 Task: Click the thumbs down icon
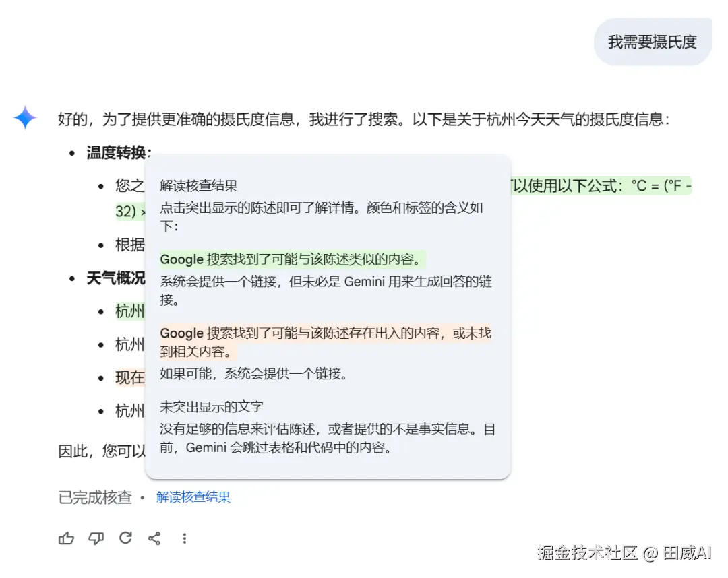[x=96, y=538]
